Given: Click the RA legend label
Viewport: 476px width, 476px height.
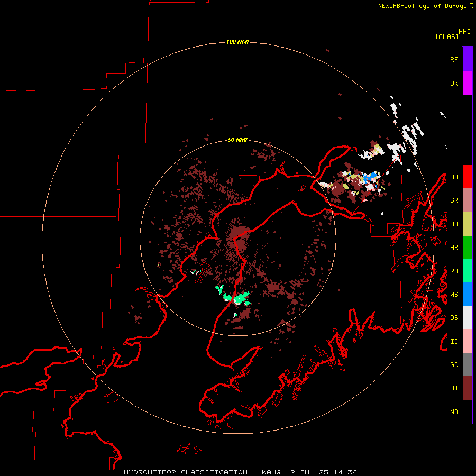Looking at the screenshot, I should (x=454, y=271).
